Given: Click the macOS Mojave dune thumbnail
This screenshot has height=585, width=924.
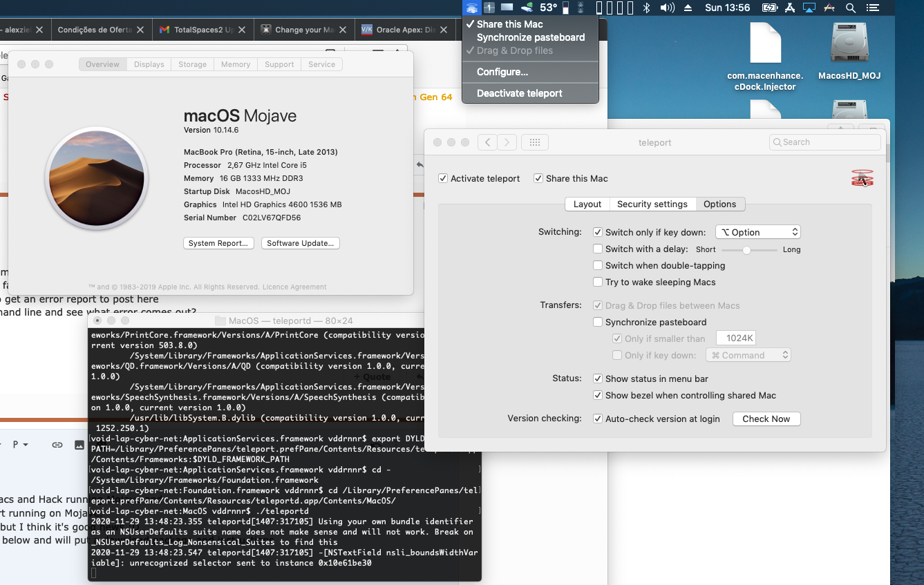Looking at the screenshot, I should tap(95, 179).
